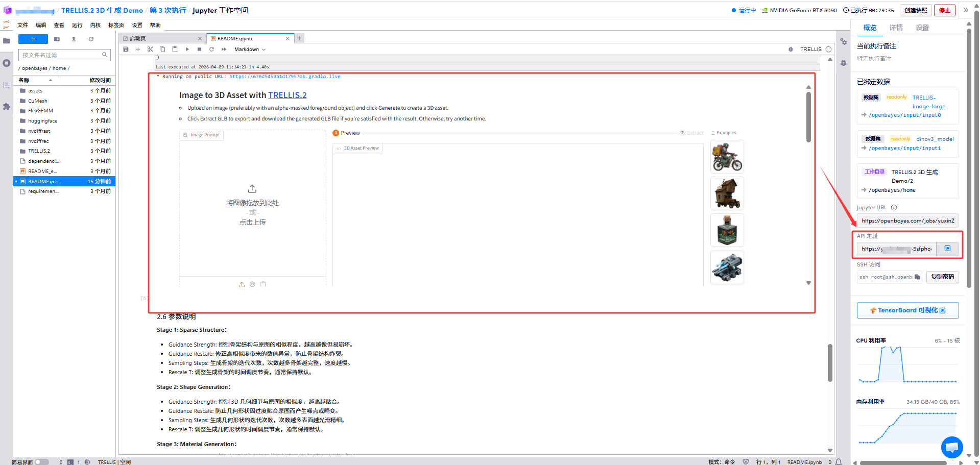Select the potion bottle example thumbnail
The image size is (980, 465).
727,230
